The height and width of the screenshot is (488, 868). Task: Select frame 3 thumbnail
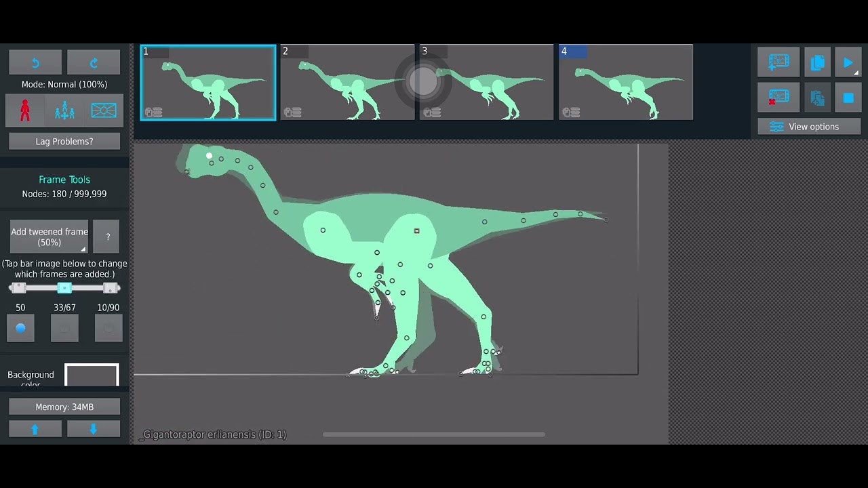486,83
